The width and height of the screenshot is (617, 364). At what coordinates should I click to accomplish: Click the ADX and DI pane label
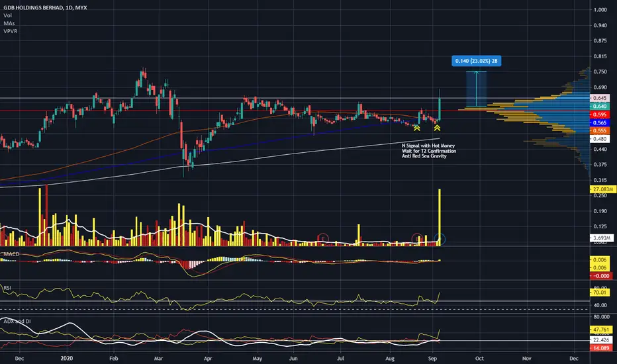tap(17, 322)
